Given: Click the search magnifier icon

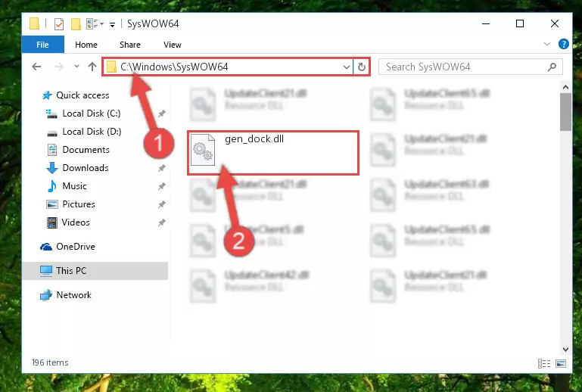Looking at the screenshot, I should tap(552, 67).
